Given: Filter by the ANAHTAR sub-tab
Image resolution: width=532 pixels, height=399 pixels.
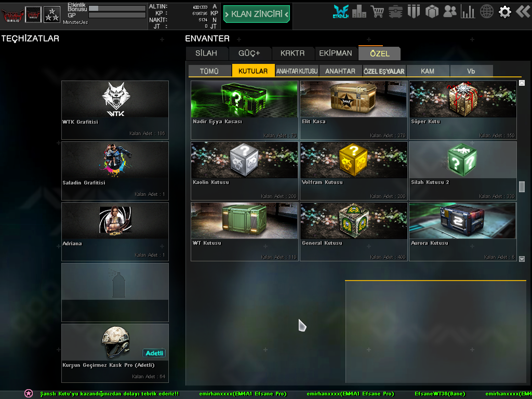Looking at the screenshot, I should pyautogui.click(x=340, y=71).
